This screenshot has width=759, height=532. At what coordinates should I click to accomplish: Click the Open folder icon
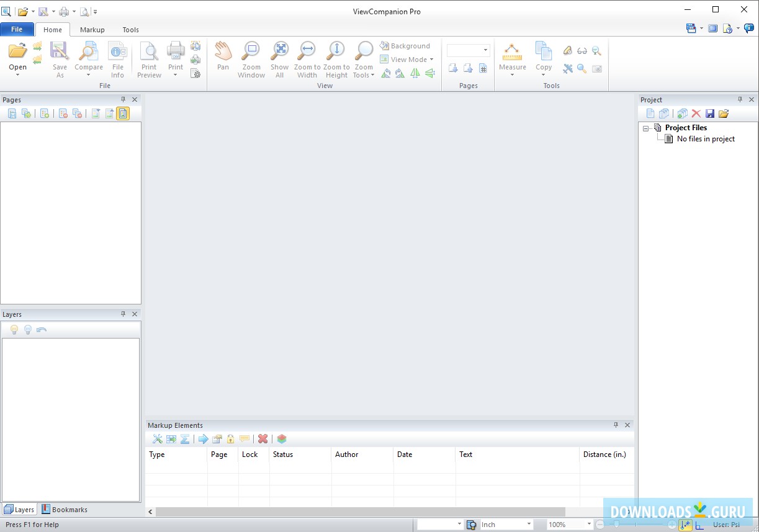17,51
